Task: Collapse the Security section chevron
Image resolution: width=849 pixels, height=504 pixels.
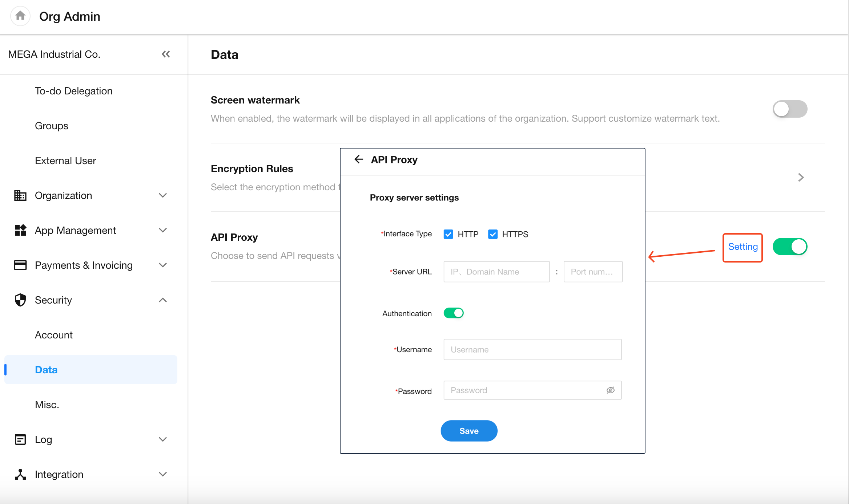Action: point(163,300)
